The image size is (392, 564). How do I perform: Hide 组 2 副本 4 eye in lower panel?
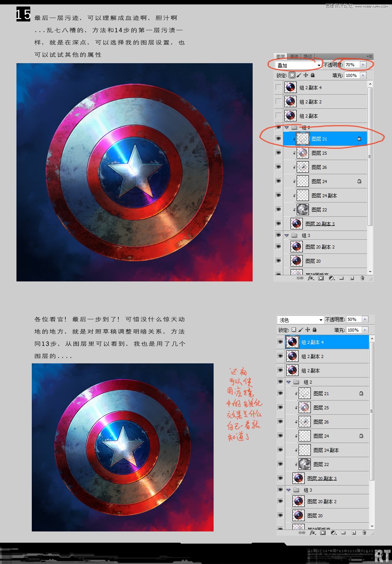[x=280, y=342]
